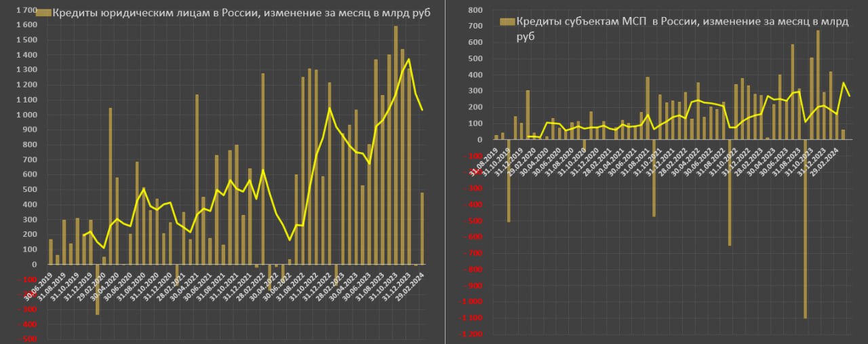The width and height of the screenshot is (868, 344).
Task: Click the '1 000' y-axis label on left chart
Action: (26, 115)
